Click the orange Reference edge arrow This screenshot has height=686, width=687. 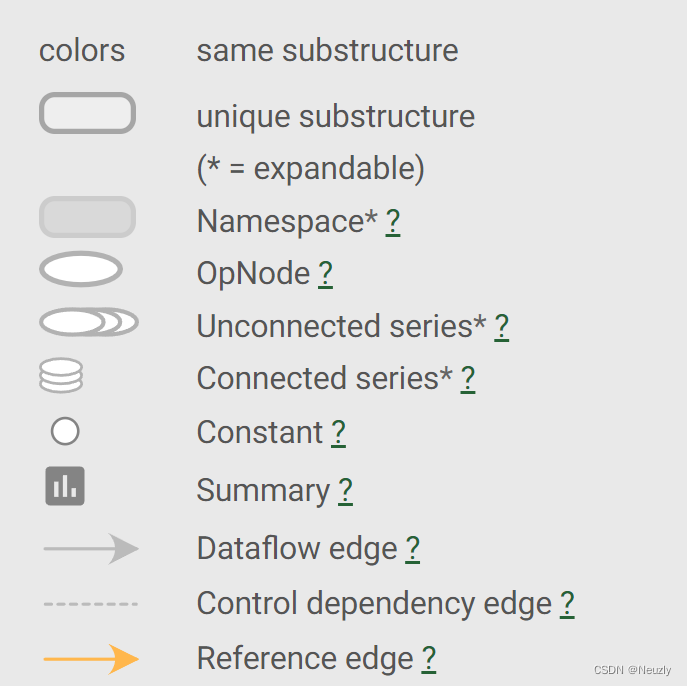(x=90, y=659)
